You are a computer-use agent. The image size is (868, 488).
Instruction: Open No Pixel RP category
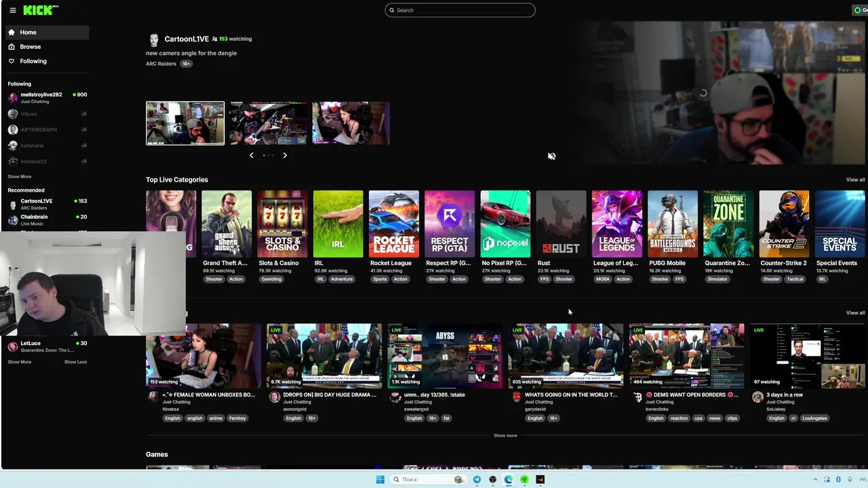[x=505, y=224]
